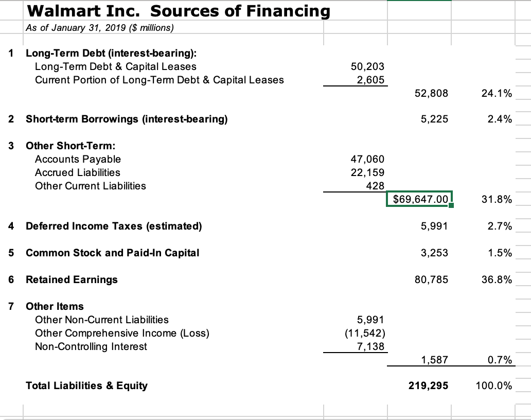Click the 52,808 subtotal cell
Screen dimensions: 531x420
(431, 93)
